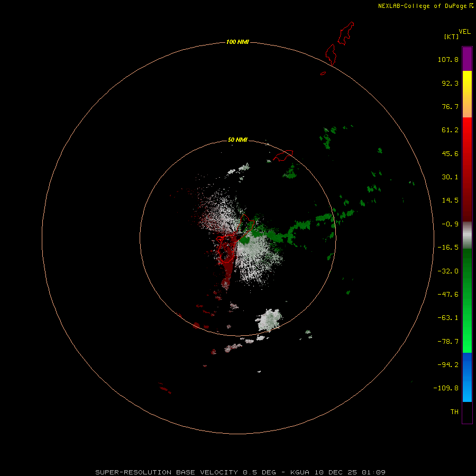Click the 100 NMI range ring label

click(237, 42)
